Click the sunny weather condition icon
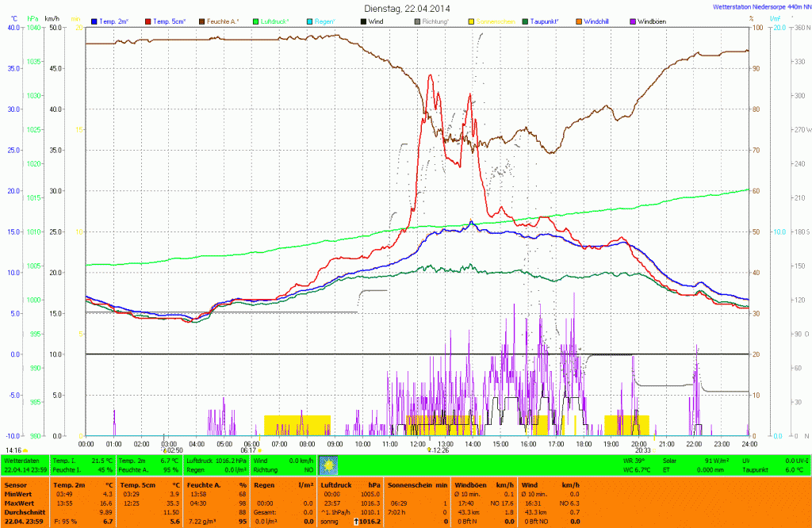 [328, 465]
